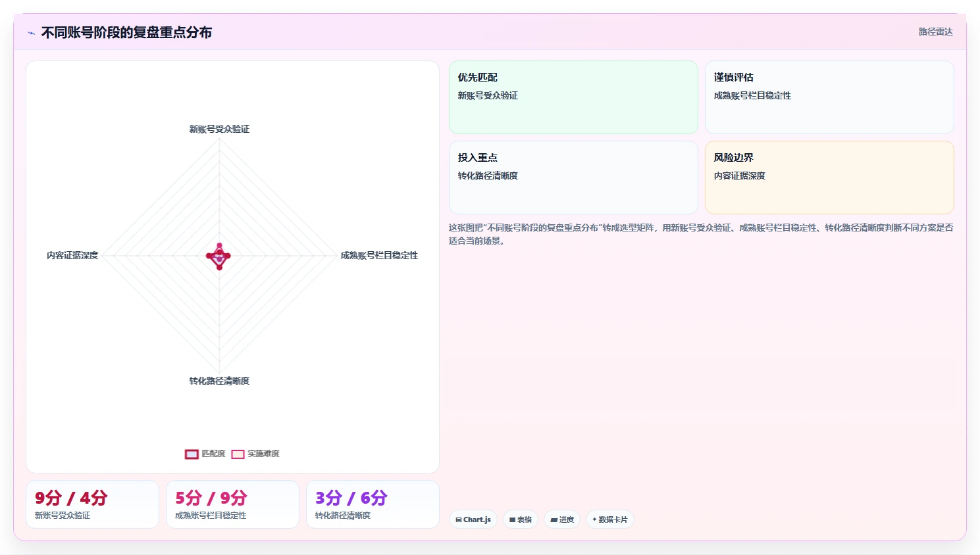Toggle the 实施难度 legend series
Image resolution: width=980 pixels, height=555 pixels.
pos(255,454)
